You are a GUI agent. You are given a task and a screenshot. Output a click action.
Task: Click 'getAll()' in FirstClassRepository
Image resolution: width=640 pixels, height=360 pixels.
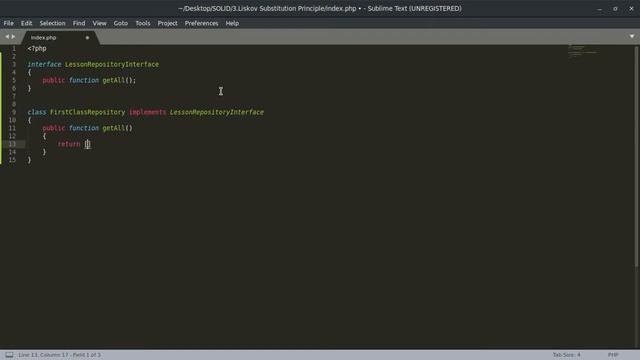(x=117, y=128)
